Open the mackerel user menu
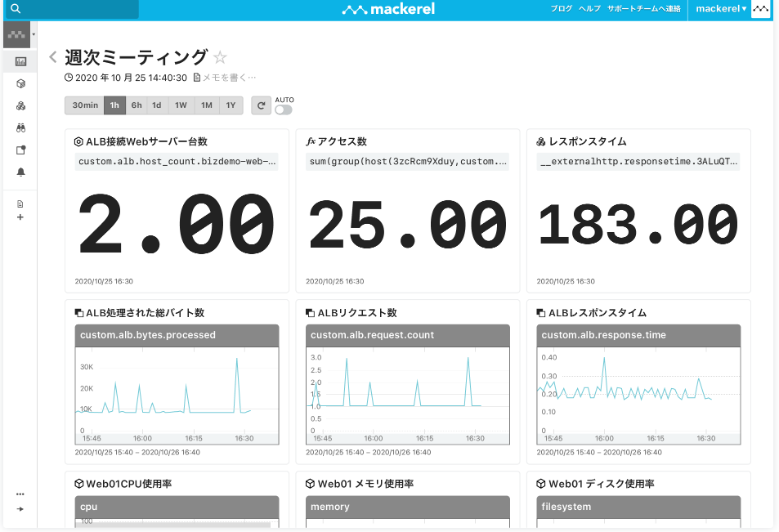Screen dimensions: 779x532 point(720,9)
